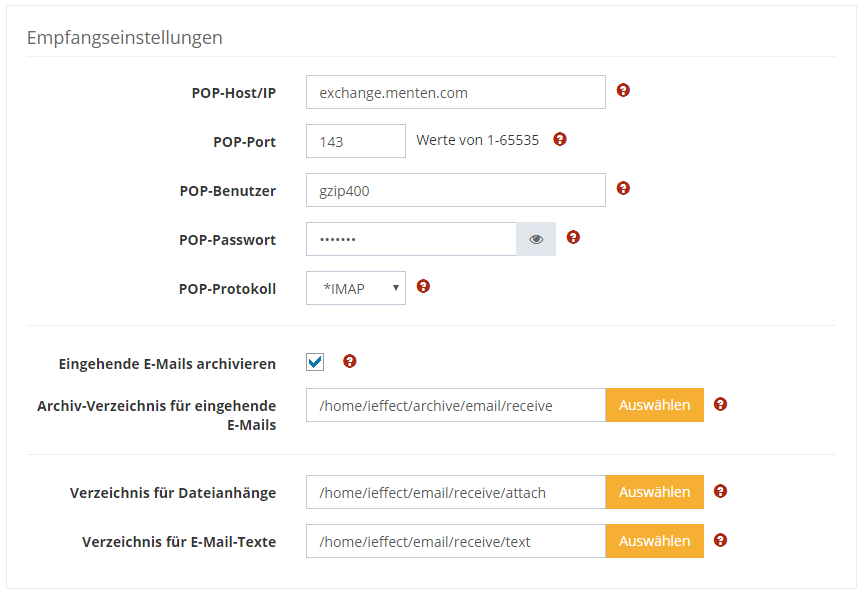Open help icon for POP-Benutzer field

(x=623, y=188)
